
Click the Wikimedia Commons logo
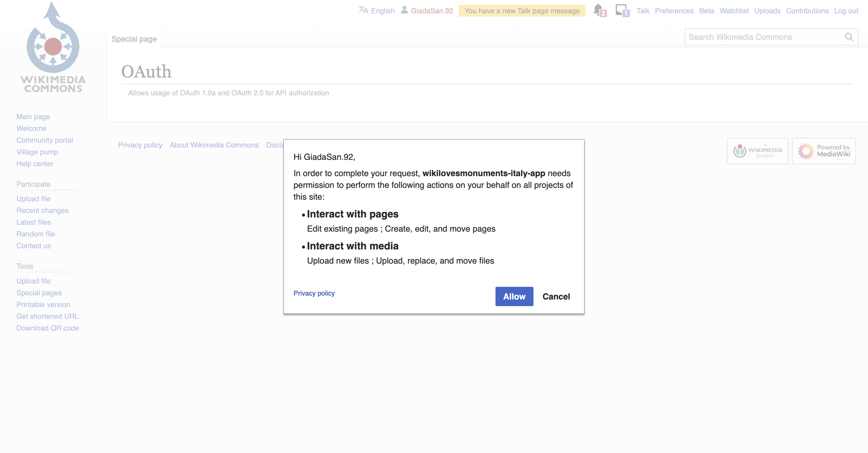pos(53,47)
